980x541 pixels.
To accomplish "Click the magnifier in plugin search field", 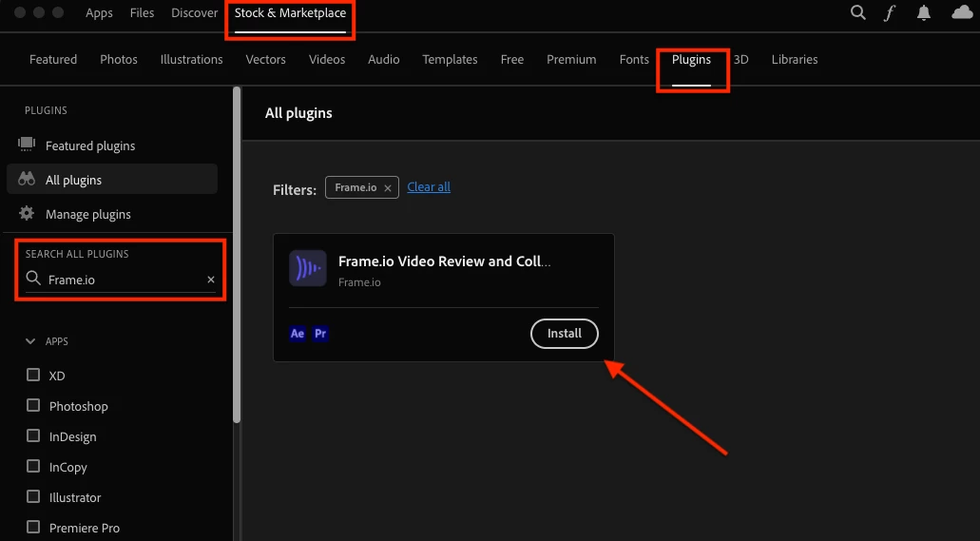I will [x=33, y=279].
